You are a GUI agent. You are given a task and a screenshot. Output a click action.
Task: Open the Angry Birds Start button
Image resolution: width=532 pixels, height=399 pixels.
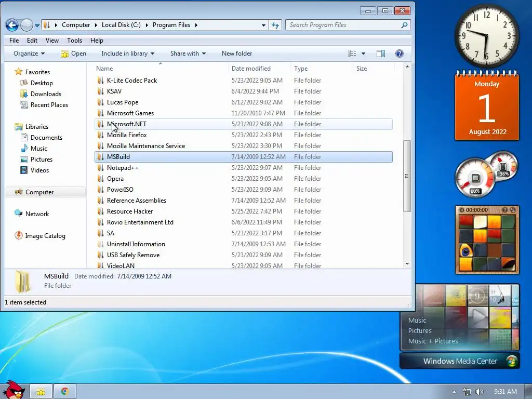(x=13, y=390)
